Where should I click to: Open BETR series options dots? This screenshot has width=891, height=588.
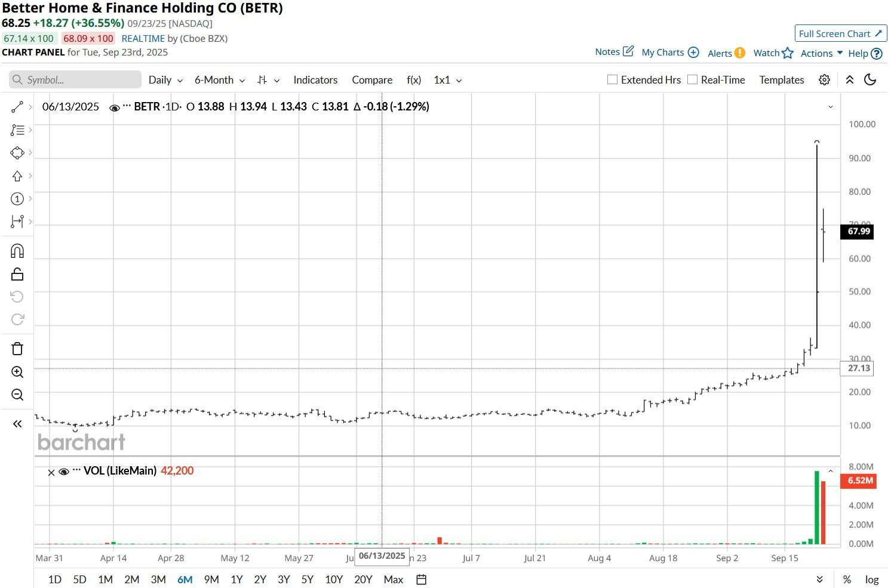click(x=127, y=106)
